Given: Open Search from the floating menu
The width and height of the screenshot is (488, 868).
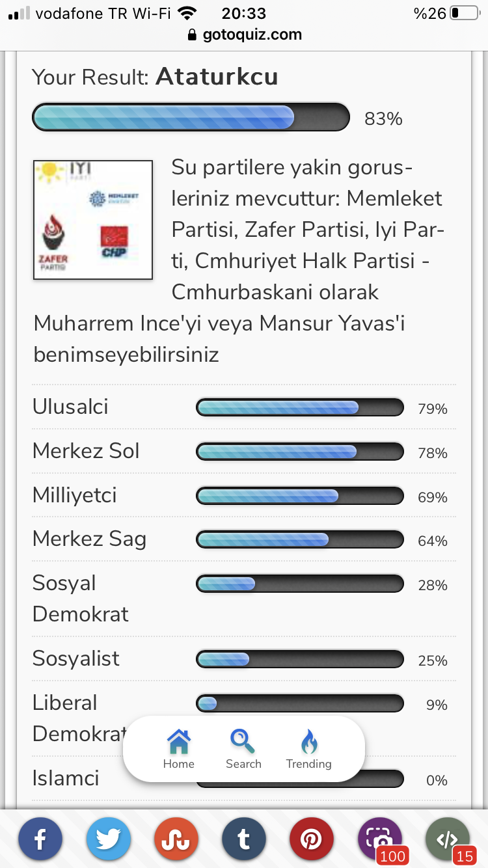Looking at the screenshot, I should 243,749.
